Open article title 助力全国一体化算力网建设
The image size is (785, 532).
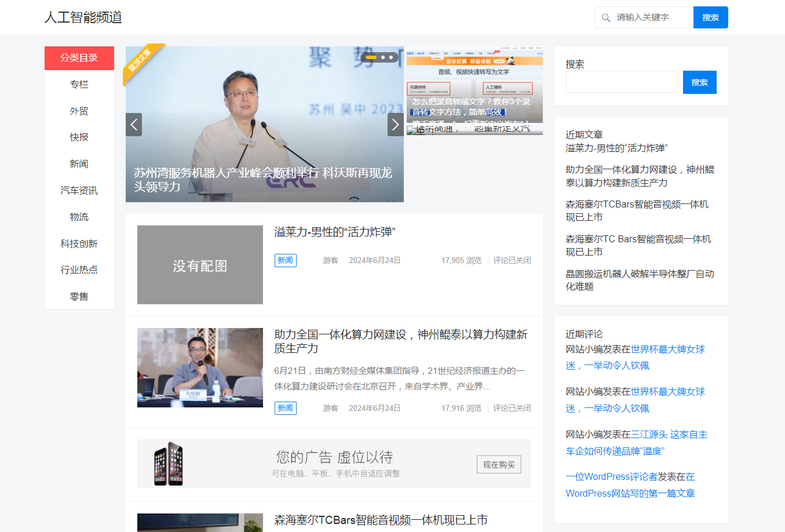pos(401,341)
